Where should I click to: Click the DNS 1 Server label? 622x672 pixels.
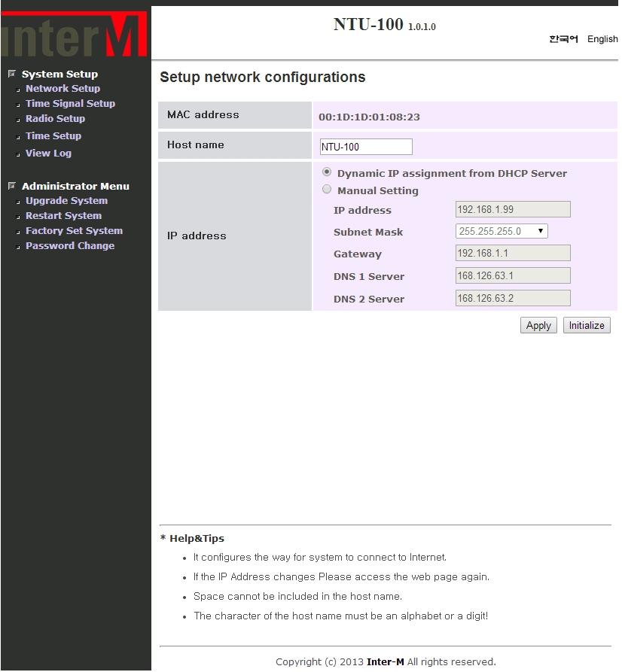(369, 276)
